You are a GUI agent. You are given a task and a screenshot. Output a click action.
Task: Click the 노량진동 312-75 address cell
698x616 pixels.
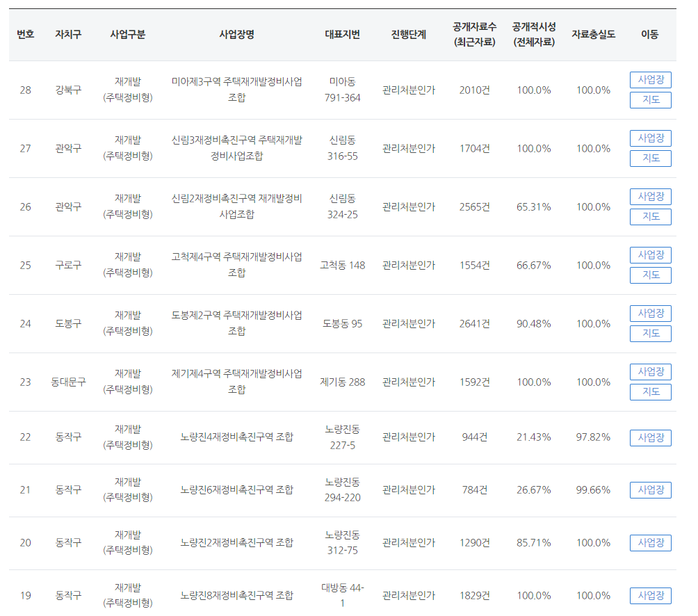coord(342,542)
